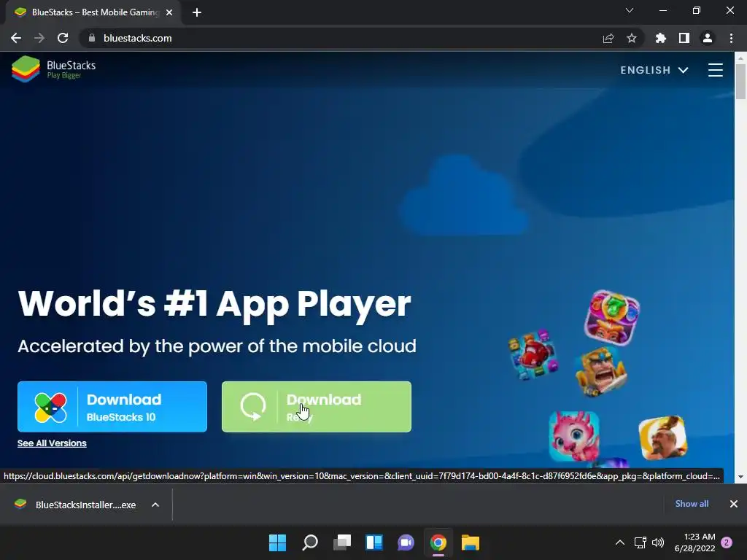Open Task View on the taskbar
This screenshot has height=560, width=747.
[342, 542]
